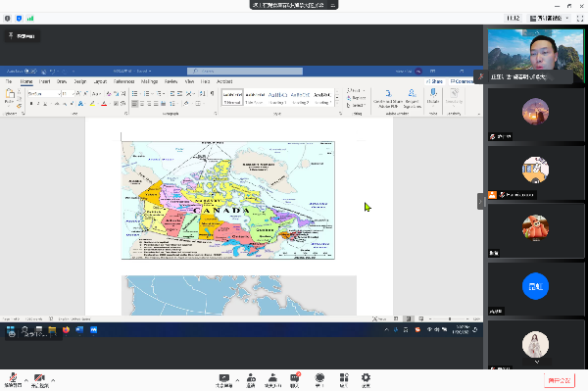Click the text highlight color button
The height and width of the screenshot is (391, 588).
click(x=92, y=104)
